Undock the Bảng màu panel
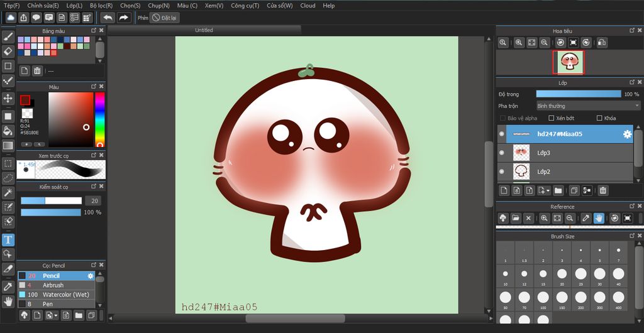Viewport: 644px width, 333px height. [94, 30]
